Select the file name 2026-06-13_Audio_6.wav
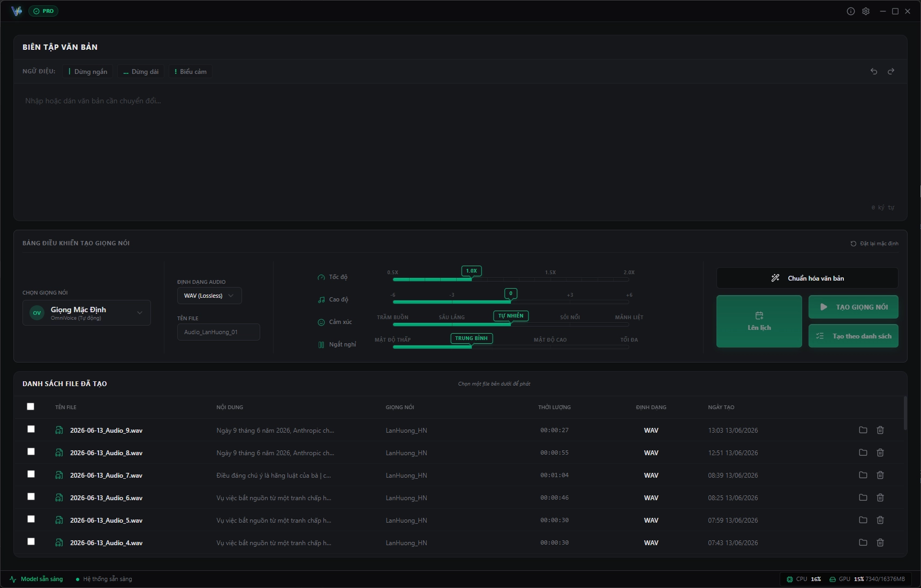The image size is (921, 588). (106, 498)
